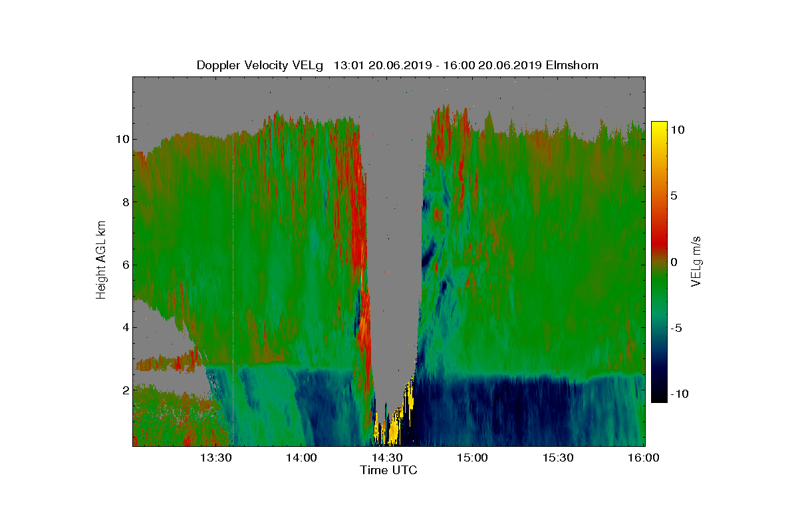Click the height axis label 6
798x532 pixels.
[x=125, y=265]
